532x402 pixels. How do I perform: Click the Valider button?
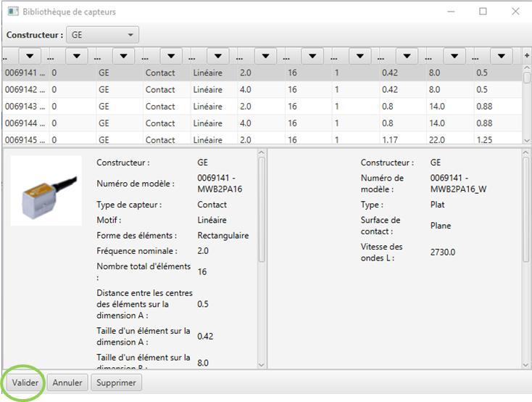click(x=25, y=382)
